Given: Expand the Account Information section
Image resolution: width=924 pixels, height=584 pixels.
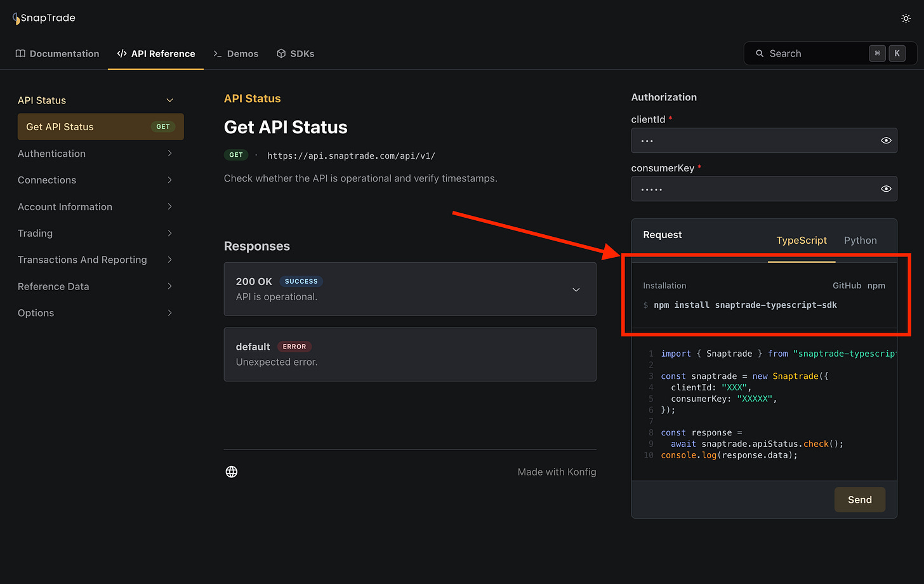Looking at the screenshot, I should point(169,207).
